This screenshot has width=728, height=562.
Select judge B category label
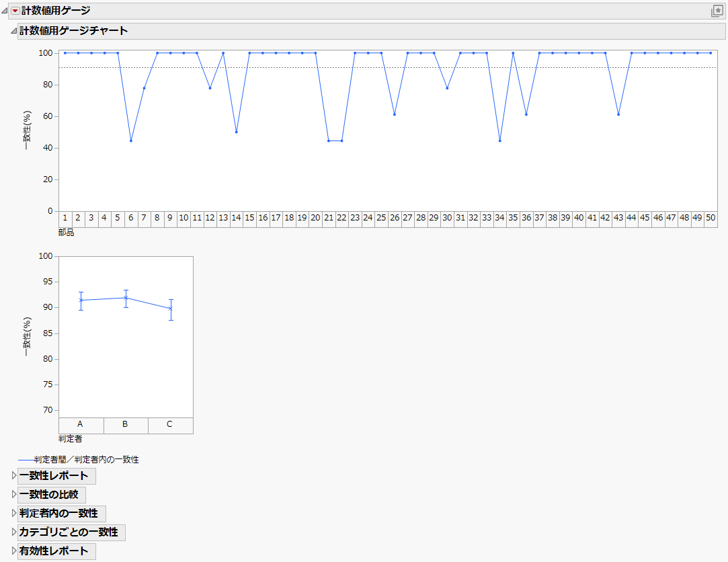tap(125, 425)
